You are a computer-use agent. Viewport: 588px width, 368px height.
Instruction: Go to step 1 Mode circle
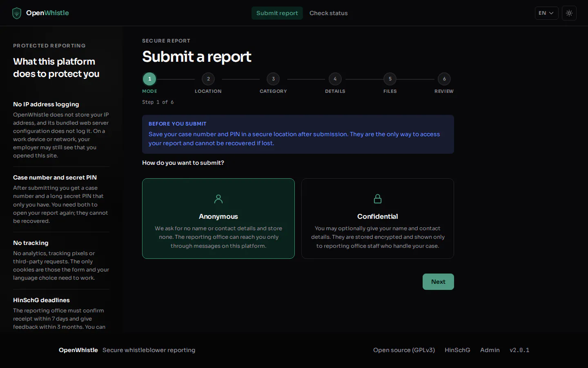(149, 79)
